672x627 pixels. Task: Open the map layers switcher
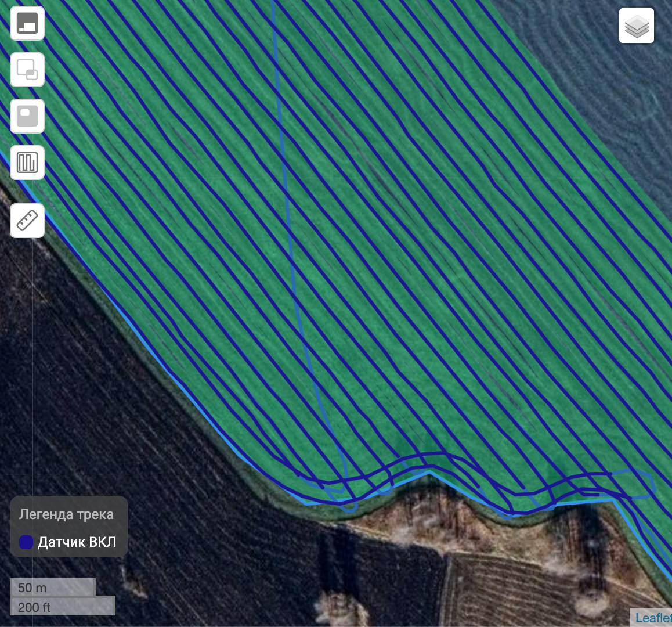tap(637, 26)
